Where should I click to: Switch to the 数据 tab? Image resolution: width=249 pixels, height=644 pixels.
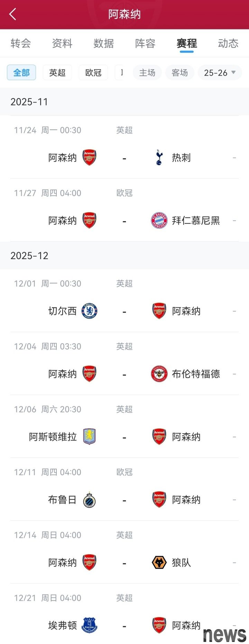pos(104,44)
